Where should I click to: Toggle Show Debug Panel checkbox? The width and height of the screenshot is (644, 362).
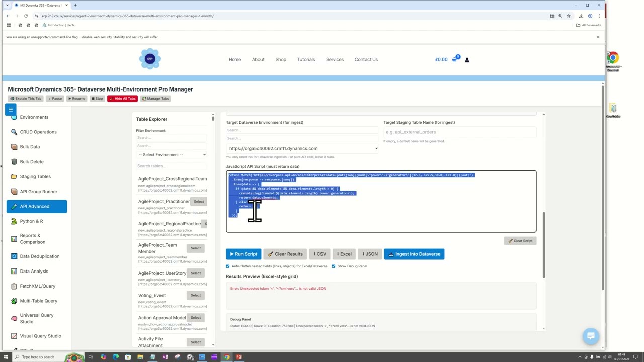(333, 266)
